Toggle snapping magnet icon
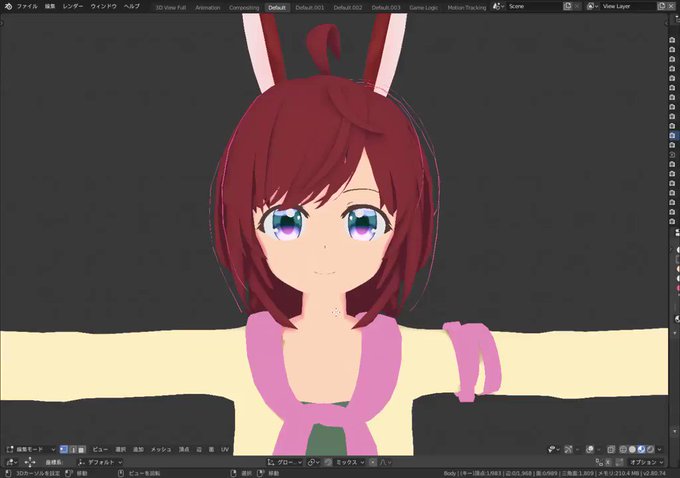The width and height of the screenshot is (680, 478). point(328,462)
